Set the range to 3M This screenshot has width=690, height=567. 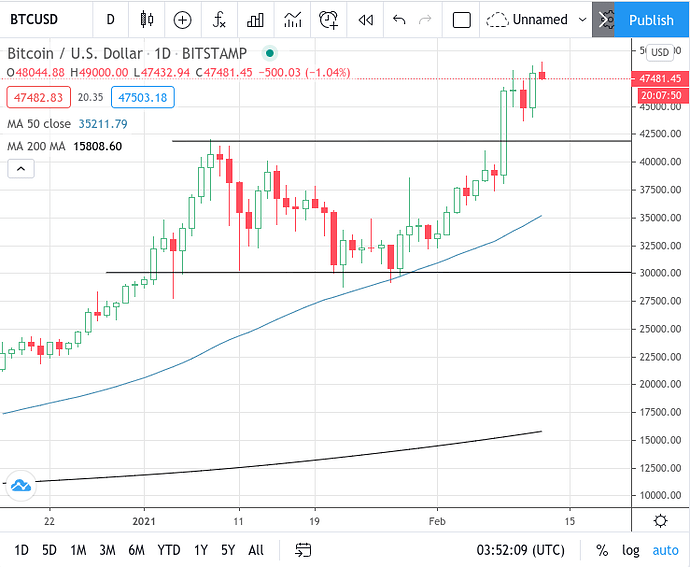pos(107,550)
